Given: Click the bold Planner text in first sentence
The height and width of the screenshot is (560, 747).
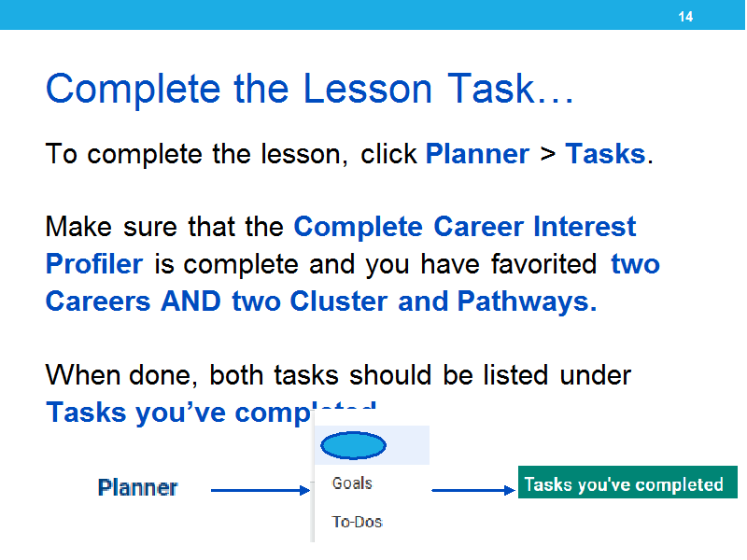Looking at the screenshot, I should coord(477,154).
